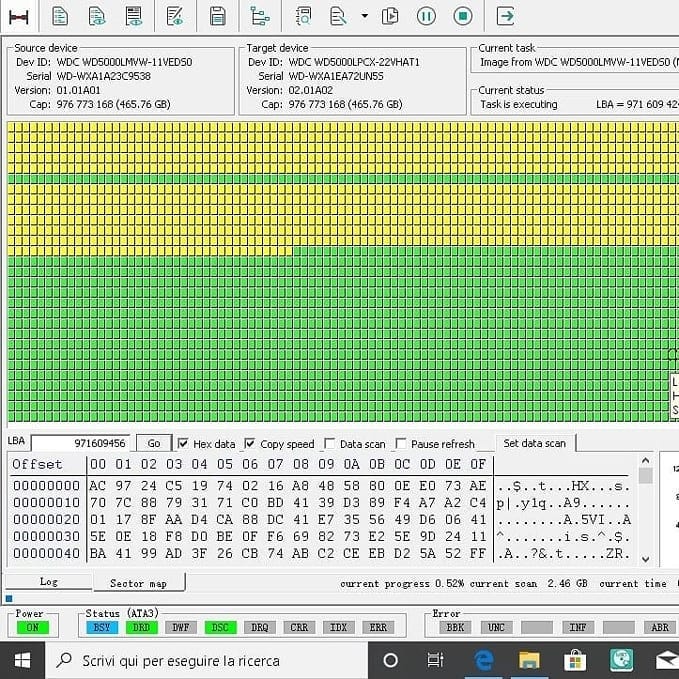Open the teal disk utility taskbar icon
The width and height of the screenshot is (679, 679).
pos(621,660)
